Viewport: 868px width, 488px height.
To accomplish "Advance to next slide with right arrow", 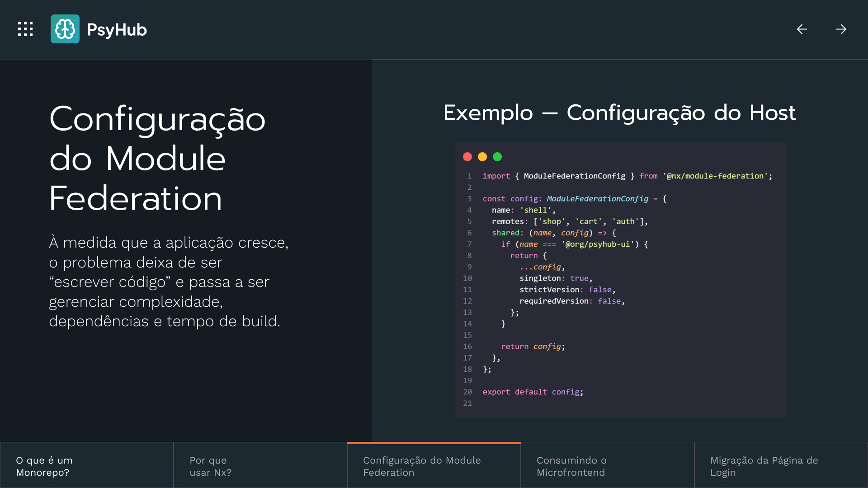I will pos(841,29).
